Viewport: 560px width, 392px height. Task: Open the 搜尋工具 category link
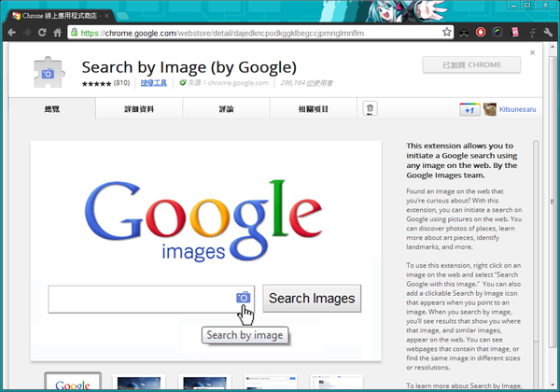click(152, 83)
